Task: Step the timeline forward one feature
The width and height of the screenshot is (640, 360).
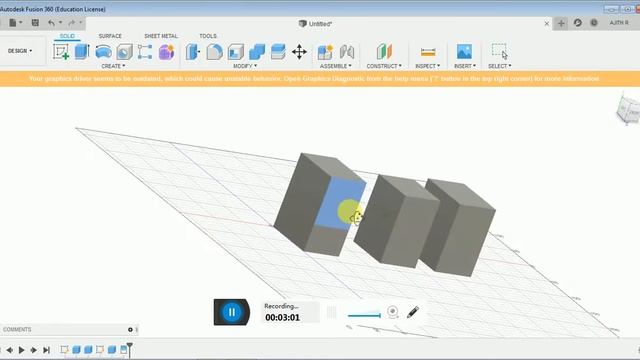Action: coord(34,350)
